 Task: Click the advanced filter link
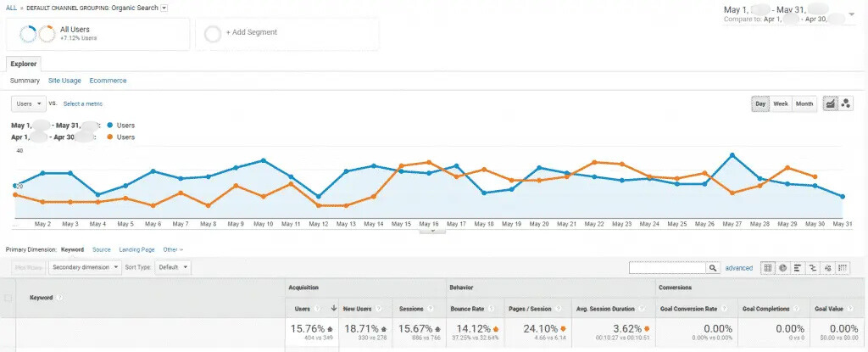pyautogui.click(x=738, y=268)
